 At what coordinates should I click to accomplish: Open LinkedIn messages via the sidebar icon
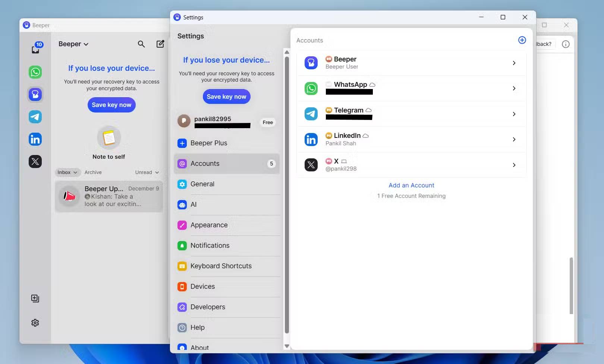tap(35, 139)
